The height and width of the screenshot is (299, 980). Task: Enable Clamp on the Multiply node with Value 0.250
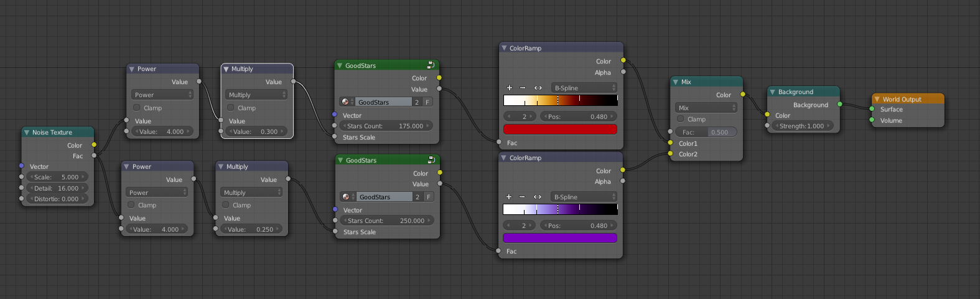coord(226,205)
